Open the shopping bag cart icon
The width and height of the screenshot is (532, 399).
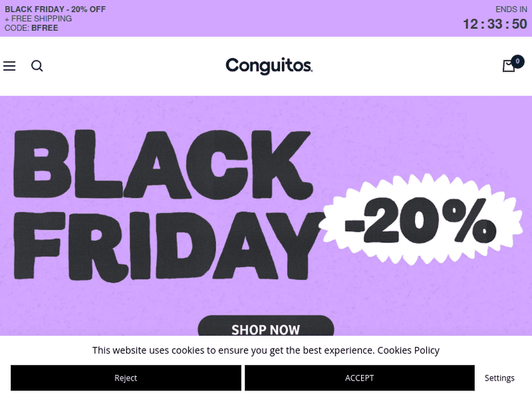tap(508, 67)
